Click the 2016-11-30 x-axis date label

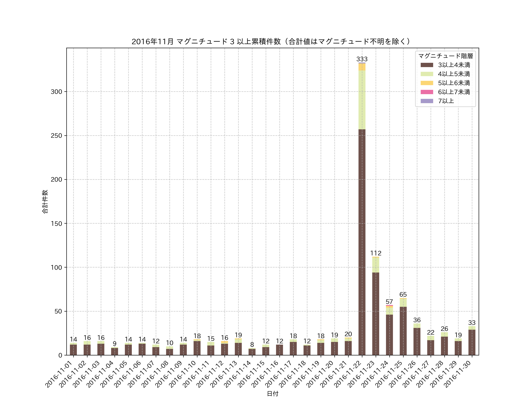click(457, 374)
